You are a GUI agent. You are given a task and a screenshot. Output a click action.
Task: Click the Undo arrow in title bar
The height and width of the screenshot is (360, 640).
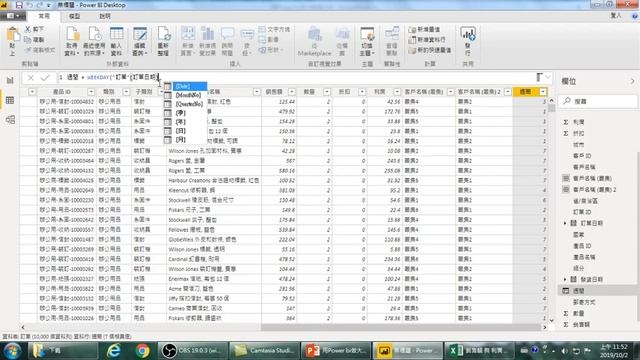point(29,5)
